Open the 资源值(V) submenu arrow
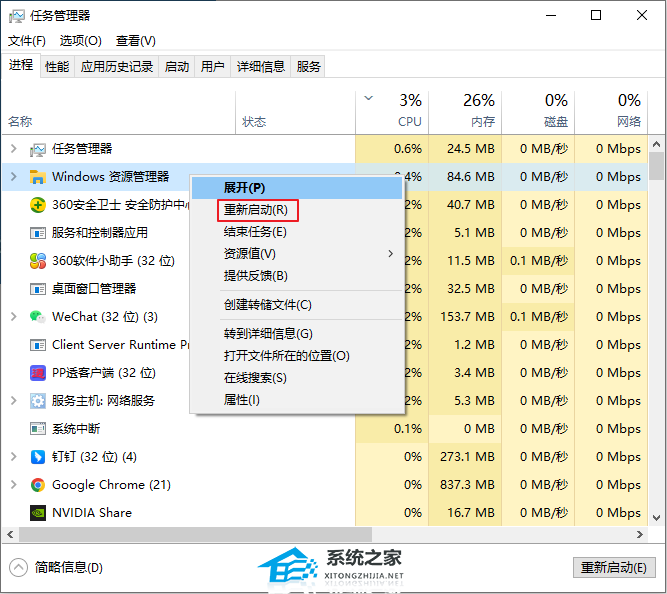Image resolution: width=667 pixels, height=594 pixels. tap(391, 254)
